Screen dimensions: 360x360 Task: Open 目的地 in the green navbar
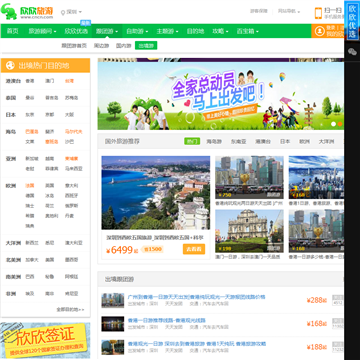coord(195,31)
